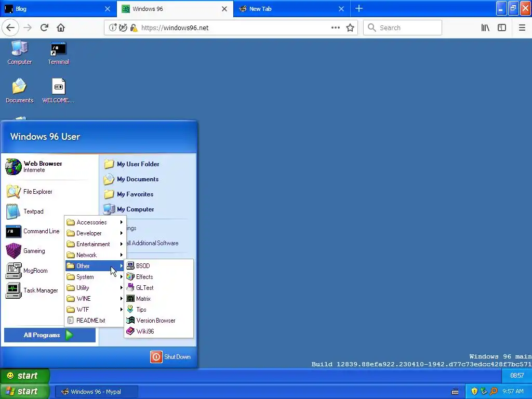Expand the Utility programs folder
Image resolution: width=532 pixels, height=399 pixels.
point(95,288)
